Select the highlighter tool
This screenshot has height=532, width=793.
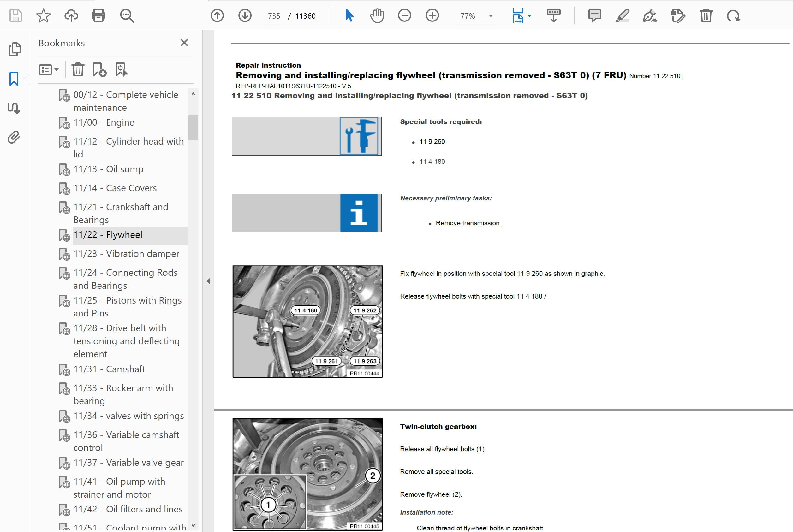(x=622, y=15)
